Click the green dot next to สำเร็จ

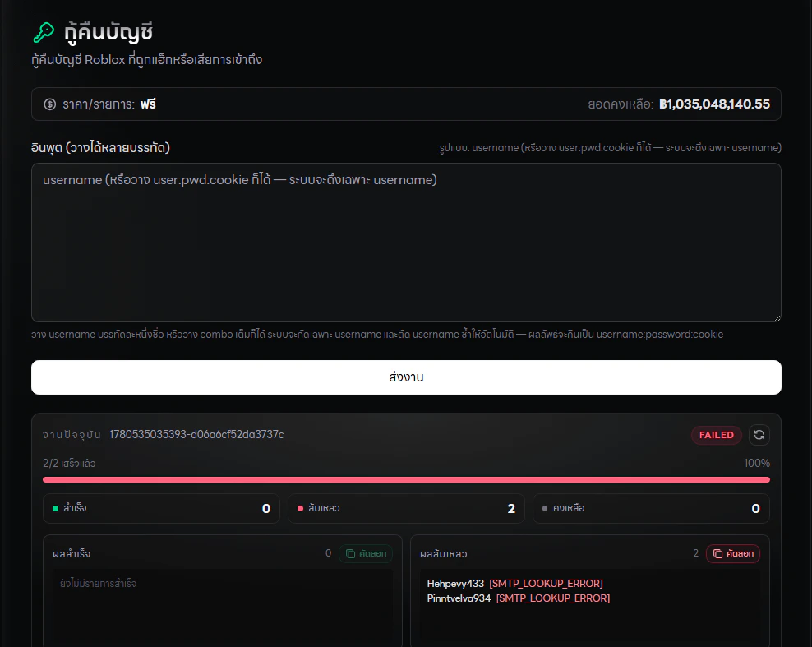[x=55, y=508]
